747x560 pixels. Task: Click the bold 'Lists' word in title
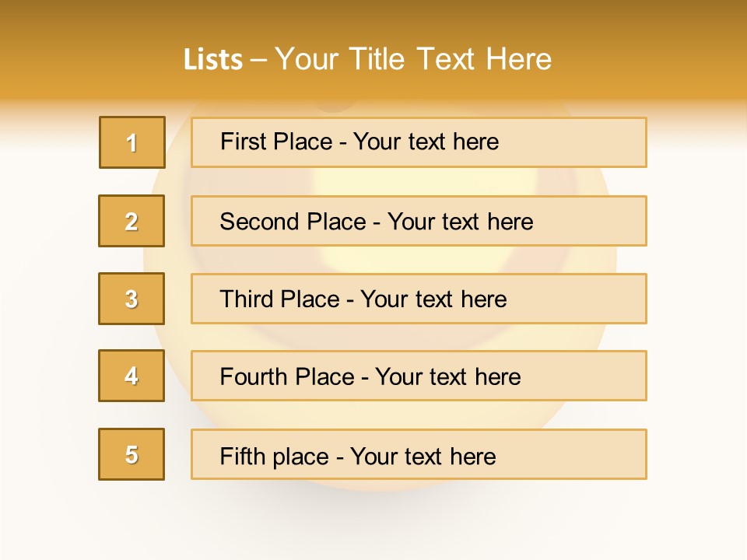click(x=212, y=60)
